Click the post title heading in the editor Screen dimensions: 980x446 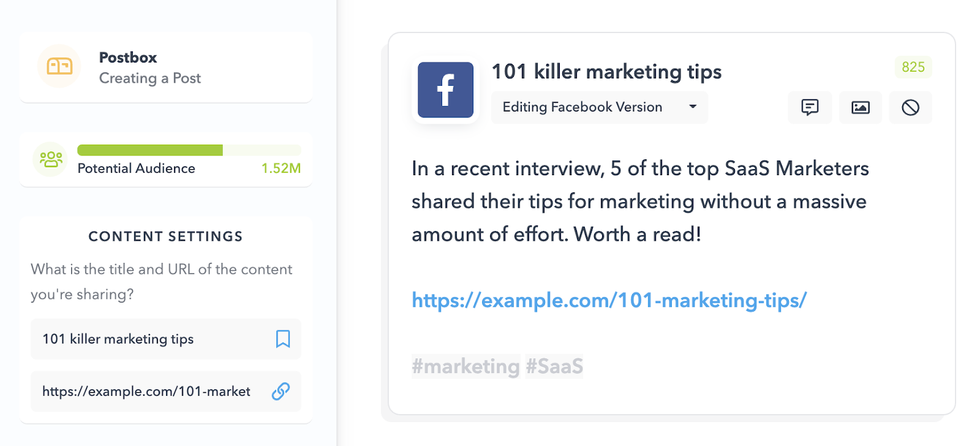[606, 72]
